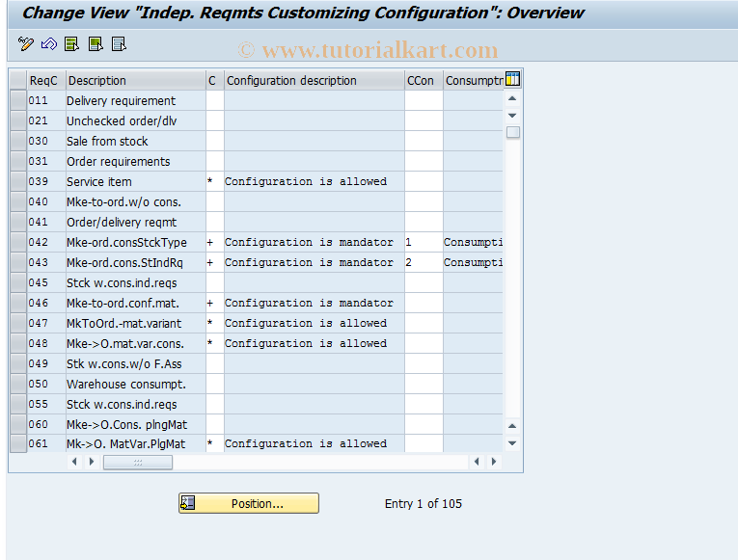The width and height of the screenshot is (738, 560).
Task: Click the ReqC column header
Action: pos(46,80)
